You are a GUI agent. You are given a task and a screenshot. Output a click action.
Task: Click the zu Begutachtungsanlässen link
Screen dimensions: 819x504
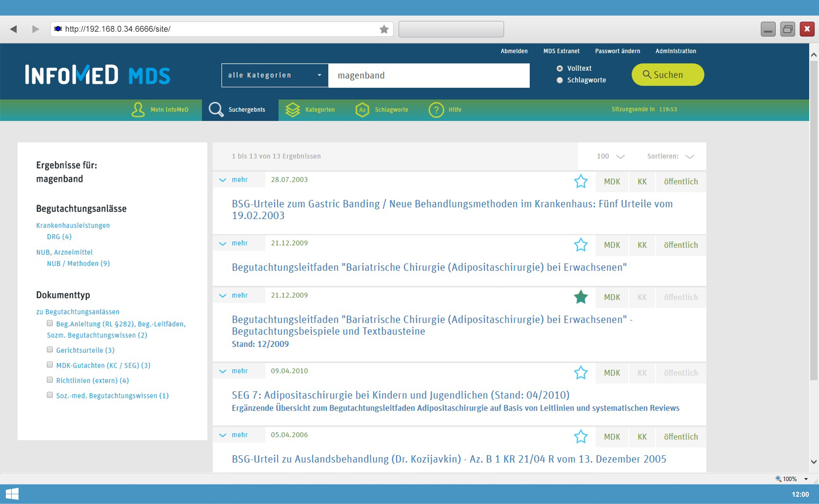tap(78, 312)
